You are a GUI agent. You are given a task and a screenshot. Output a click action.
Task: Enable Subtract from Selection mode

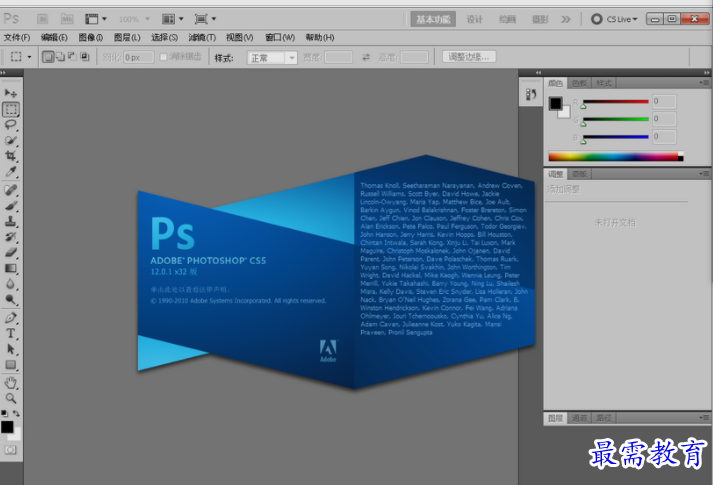point(72,57)
